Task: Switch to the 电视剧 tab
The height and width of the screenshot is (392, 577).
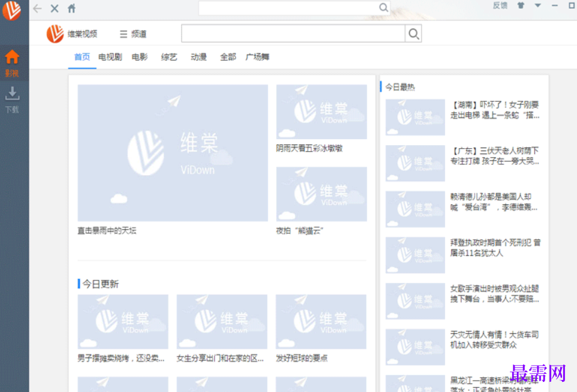Action: pyautogui.click(x=110, y=57)
